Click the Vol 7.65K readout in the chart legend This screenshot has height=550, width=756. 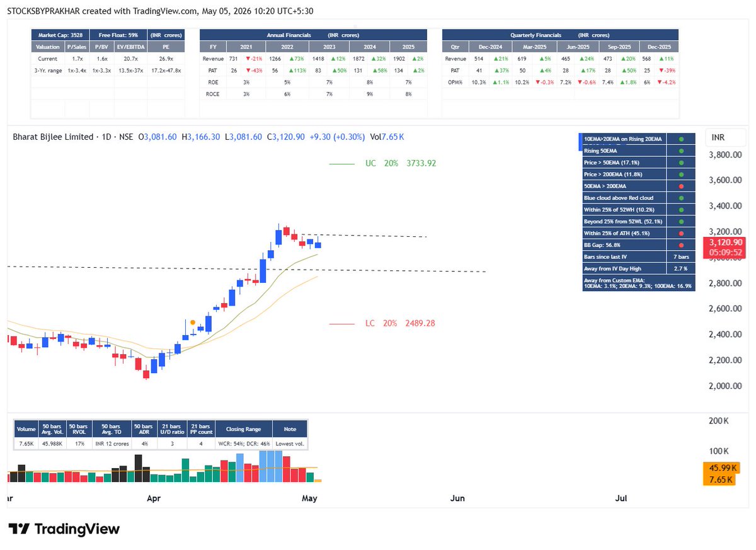coord(387,137)
